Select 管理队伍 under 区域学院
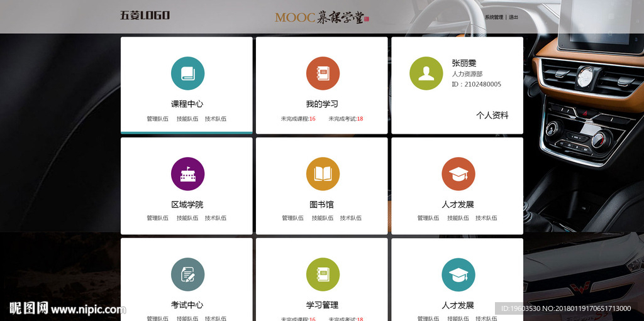 [x=158, y=218]
